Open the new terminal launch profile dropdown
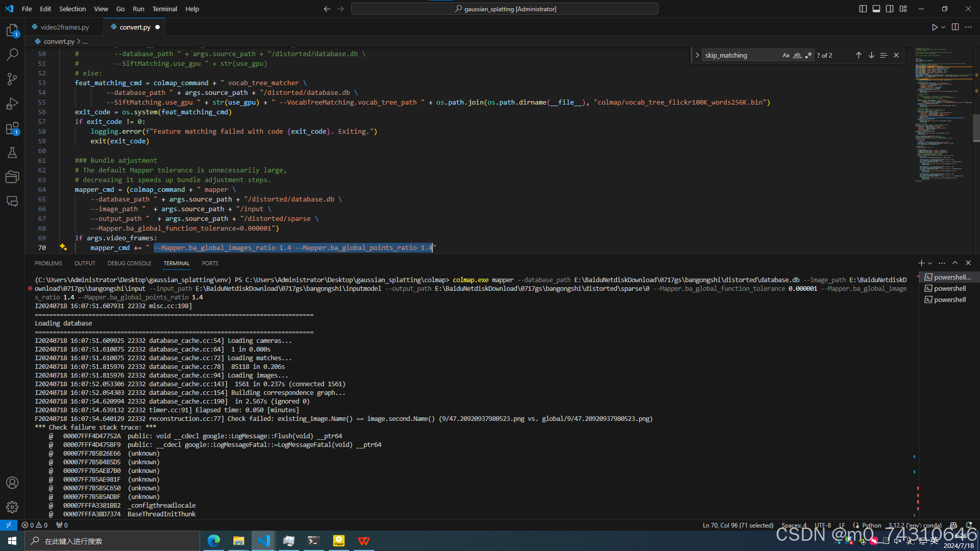The image size is (980, 551). 930,263
